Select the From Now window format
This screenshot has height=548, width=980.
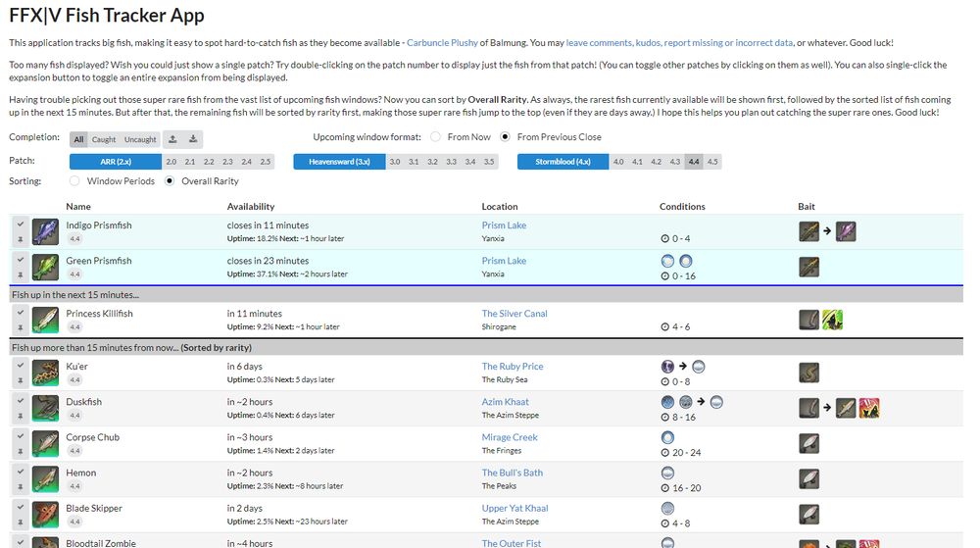pos(436,137)
